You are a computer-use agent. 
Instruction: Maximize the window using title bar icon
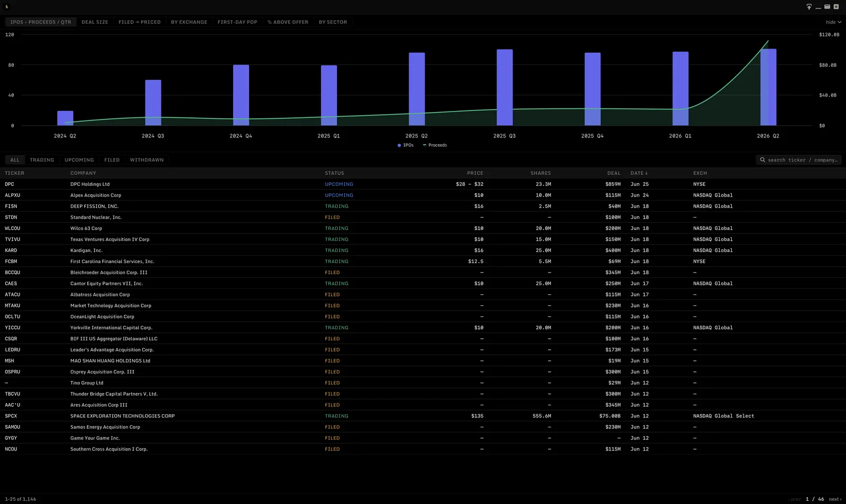point(827,7)
